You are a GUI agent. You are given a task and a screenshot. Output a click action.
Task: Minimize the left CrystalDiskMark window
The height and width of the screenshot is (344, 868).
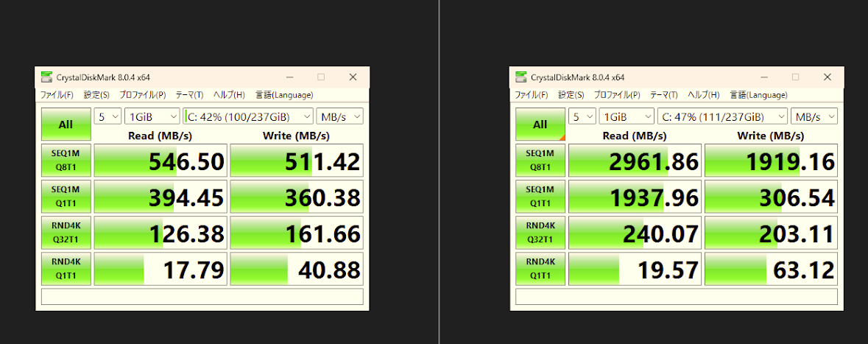(x=289, y=77)
